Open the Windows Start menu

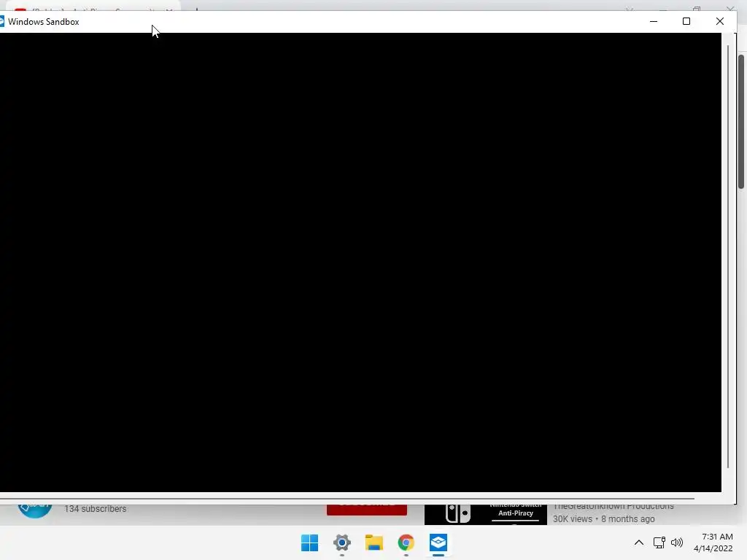[x=309, y=542]
